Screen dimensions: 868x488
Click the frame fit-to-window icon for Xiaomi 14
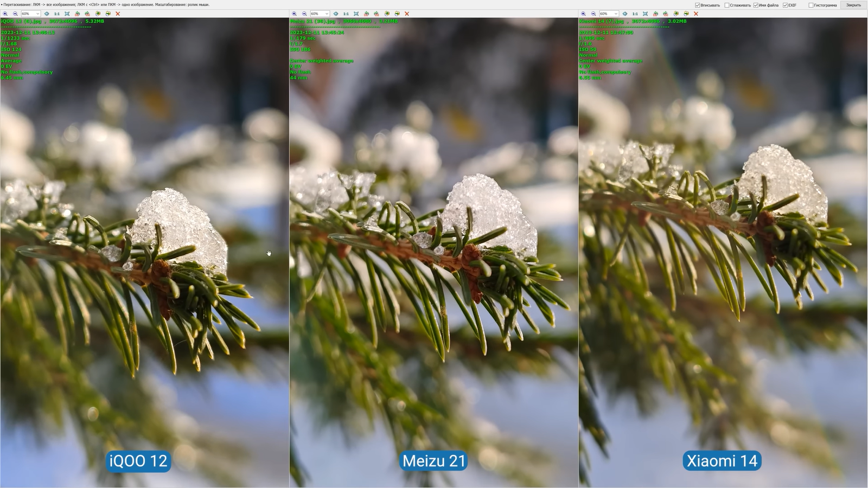pyautogui.click(x=646, y=14)
